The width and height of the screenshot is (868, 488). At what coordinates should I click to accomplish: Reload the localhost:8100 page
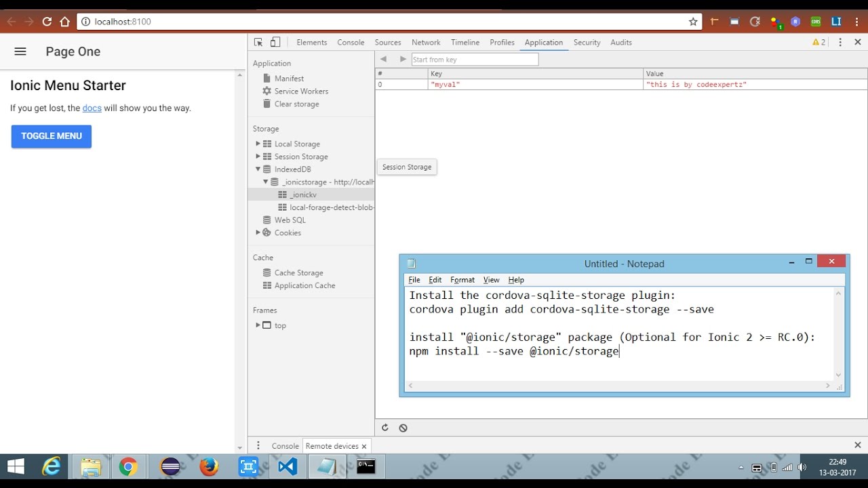pyautogui.click(x=47, y=22)
